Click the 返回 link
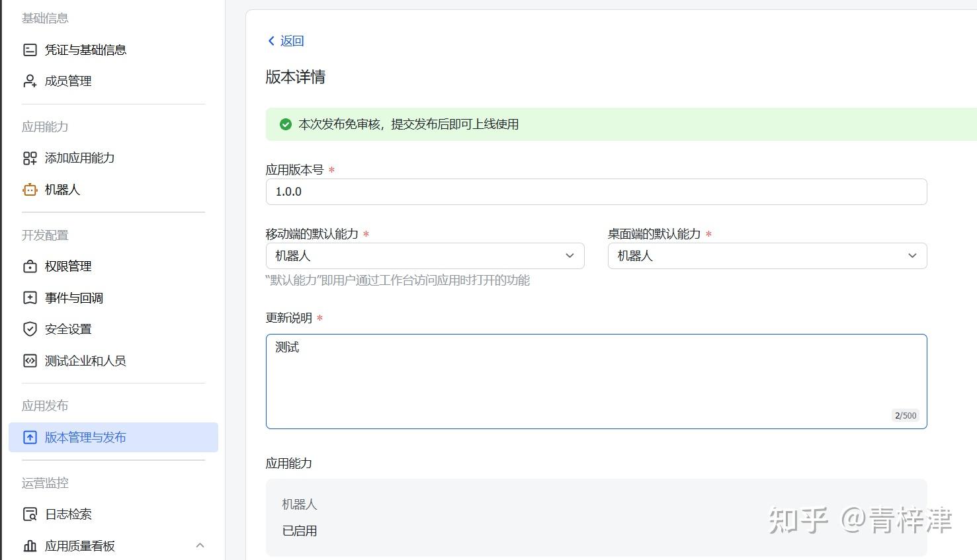The image size is (977, 560). pos(292,41)
